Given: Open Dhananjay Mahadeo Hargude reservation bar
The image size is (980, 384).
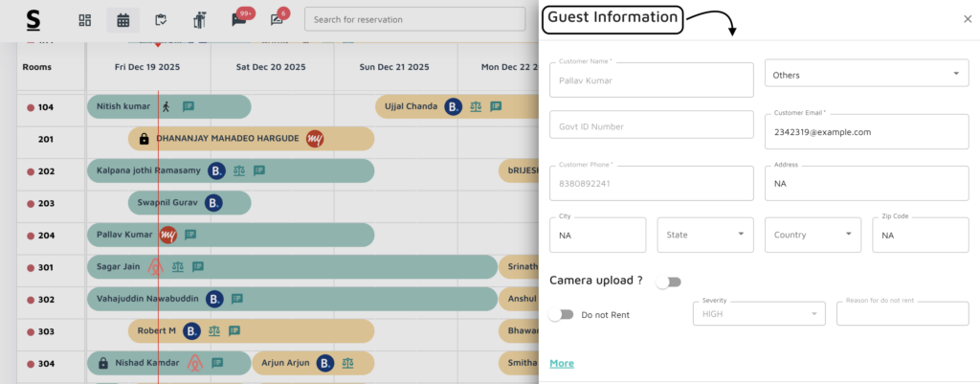Looking at the screenshot, I should pyautogui.click(x=251, y=139).
